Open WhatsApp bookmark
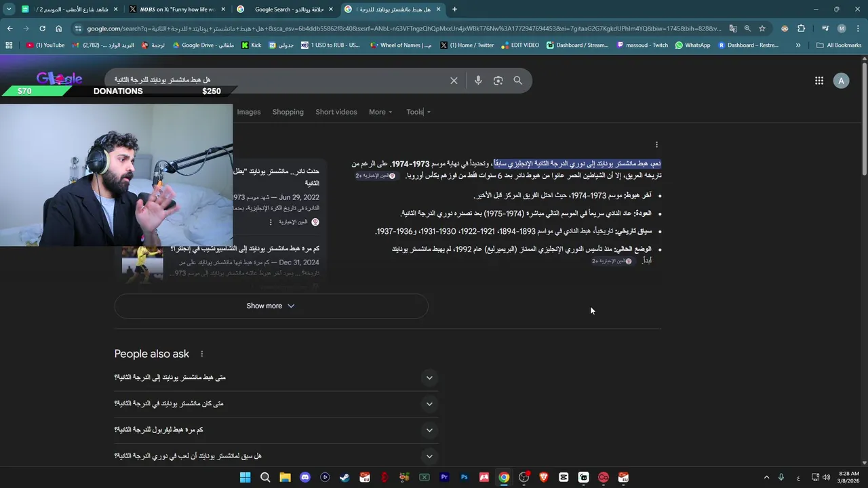This screenshot has width=868, height=488. point(692,45)
